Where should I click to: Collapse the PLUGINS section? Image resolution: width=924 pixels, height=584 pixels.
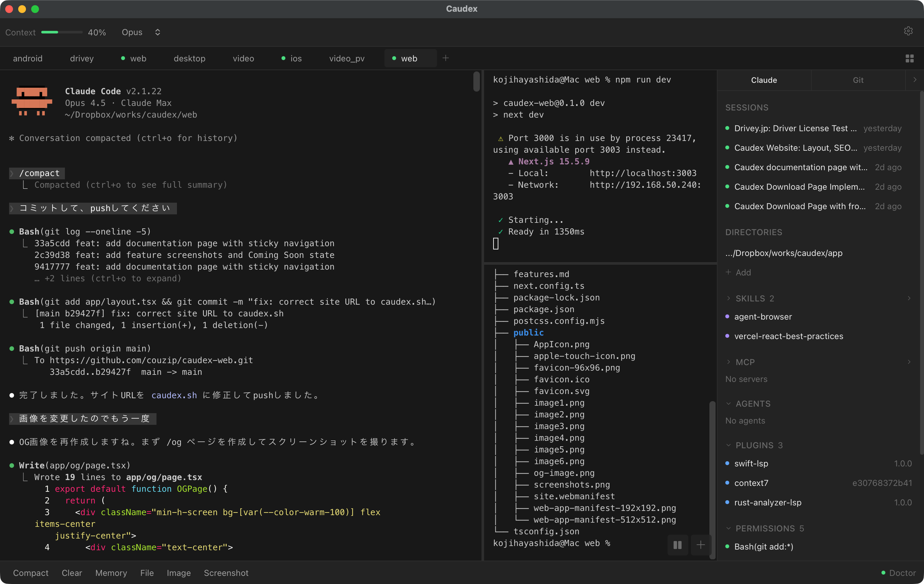tap(729, 445)
